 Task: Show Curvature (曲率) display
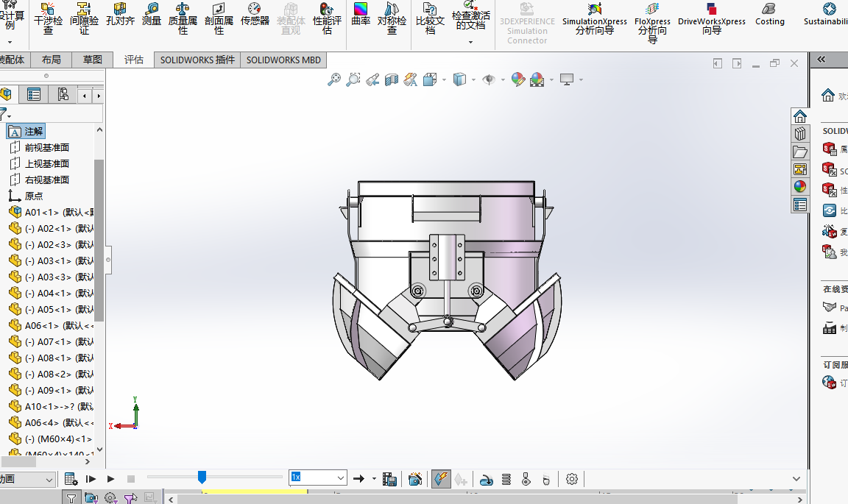click(361, 15)
